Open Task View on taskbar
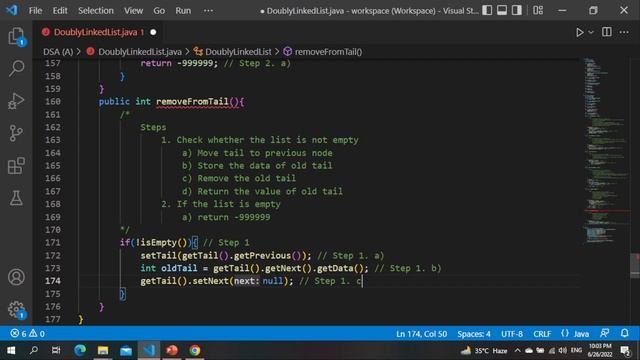 (56, 351)
